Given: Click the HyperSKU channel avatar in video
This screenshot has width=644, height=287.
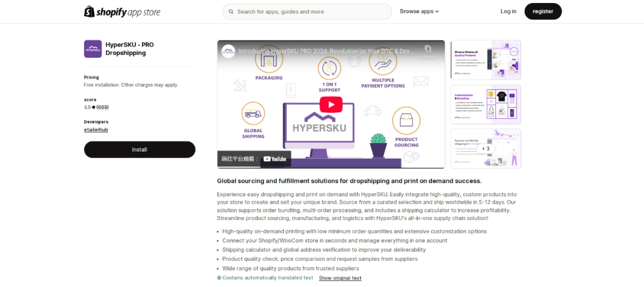Looking at the screenshot, I should click(228, 51).
